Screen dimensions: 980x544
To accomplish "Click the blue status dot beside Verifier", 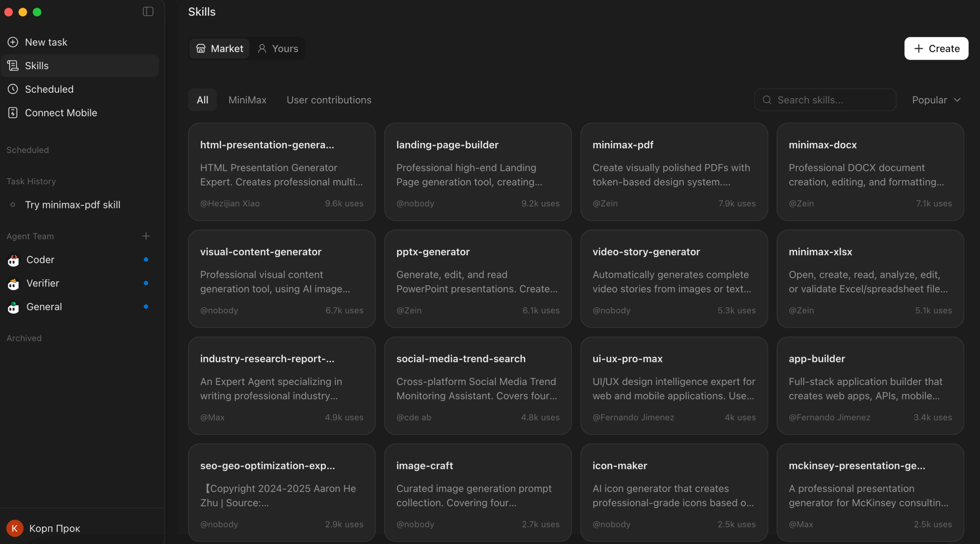I will (x=146, y=283).
